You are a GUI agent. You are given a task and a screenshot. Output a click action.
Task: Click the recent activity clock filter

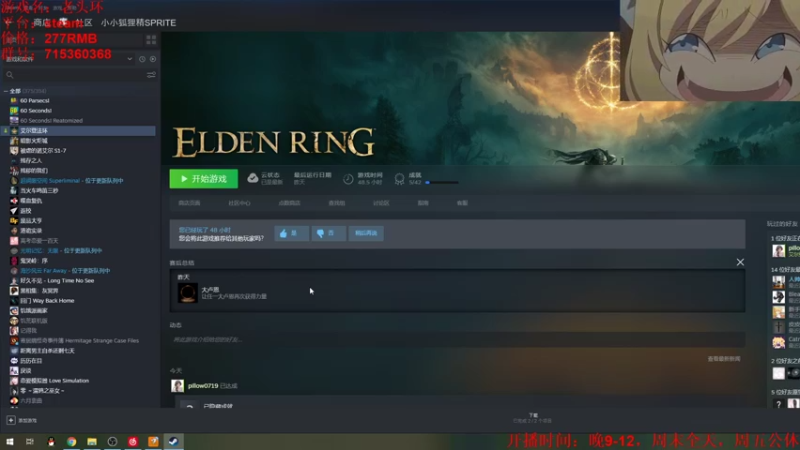coord(142,59)
